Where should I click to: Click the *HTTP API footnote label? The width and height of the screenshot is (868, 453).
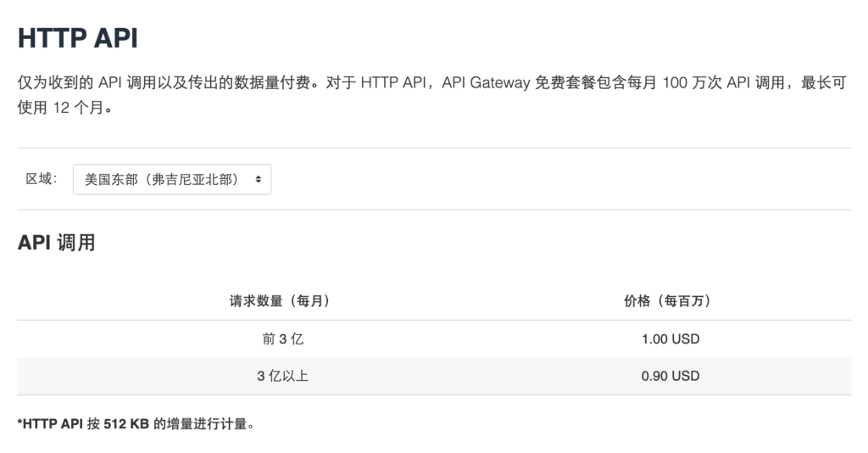pyautogui.click(x=50, y=423)
